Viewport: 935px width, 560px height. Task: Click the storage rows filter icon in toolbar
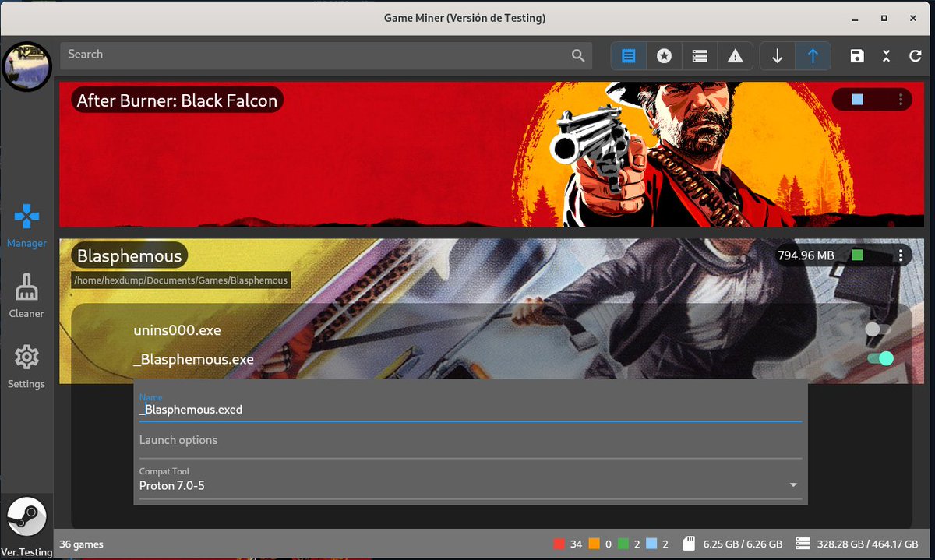[x=700, y=55]
